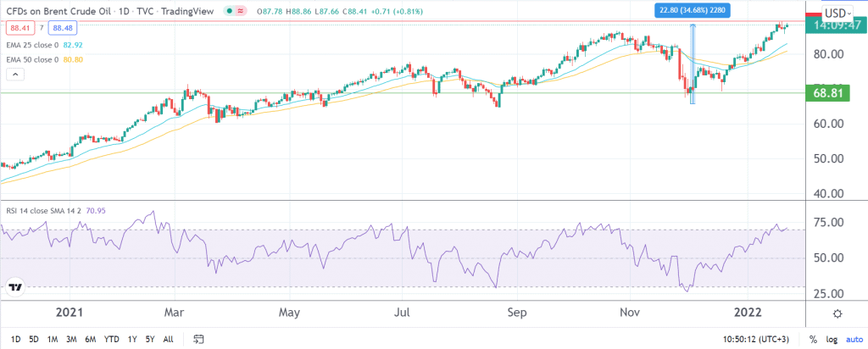Select the 6M time range
868x349 pixels.
[90, 339]
